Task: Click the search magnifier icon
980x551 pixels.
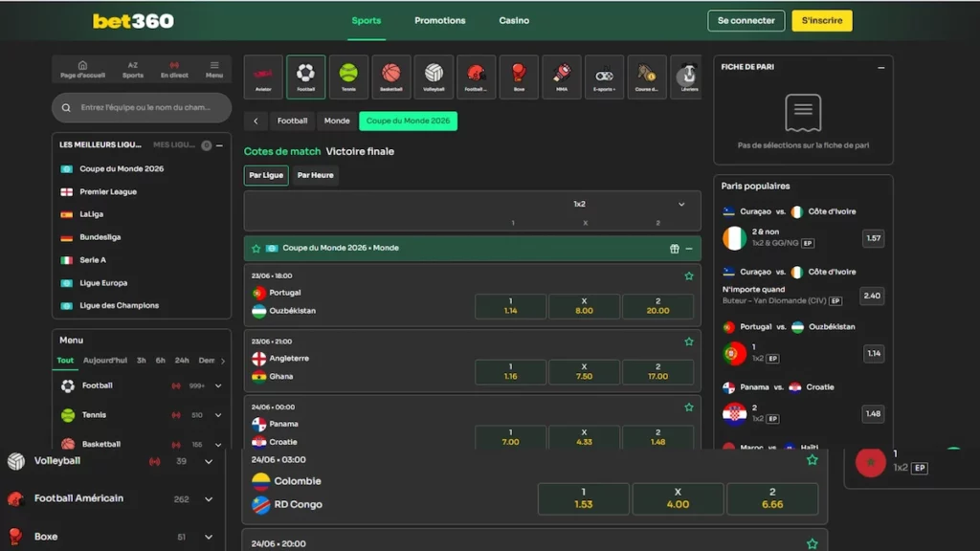Action: click(66, 107)
